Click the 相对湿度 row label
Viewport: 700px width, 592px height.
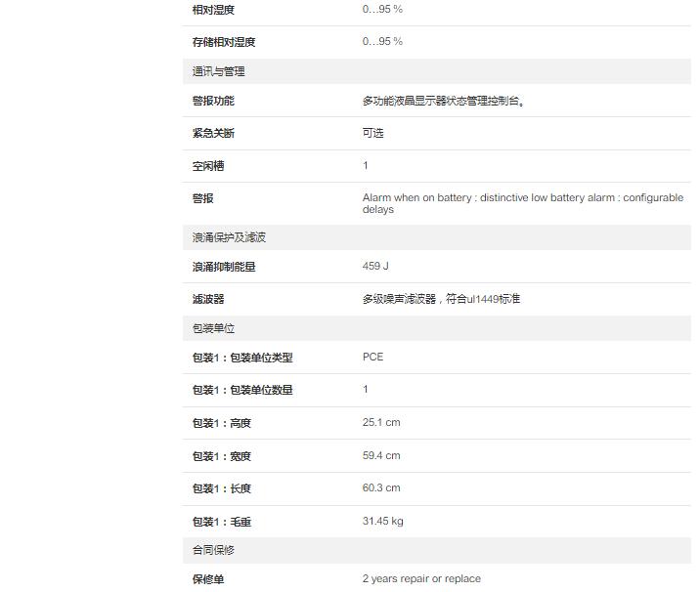213,10
